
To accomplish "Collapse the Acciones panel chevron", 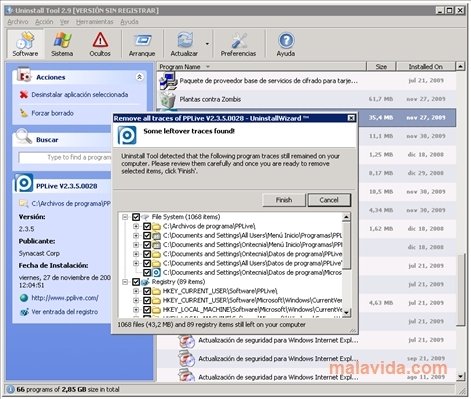I will [x=139, y=77].
